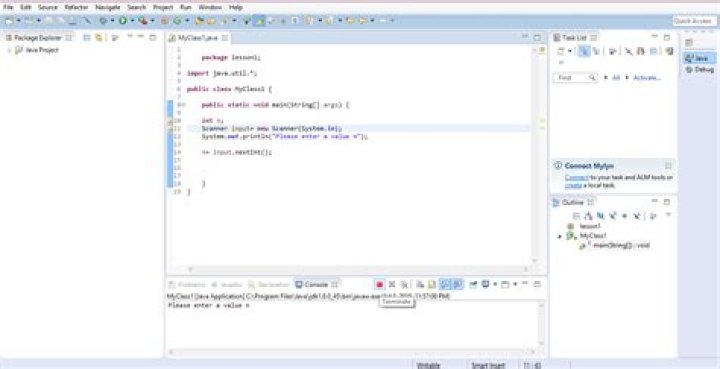720x369 pixels.
Task: Click Clear Console icon
Action: [420, 285]
